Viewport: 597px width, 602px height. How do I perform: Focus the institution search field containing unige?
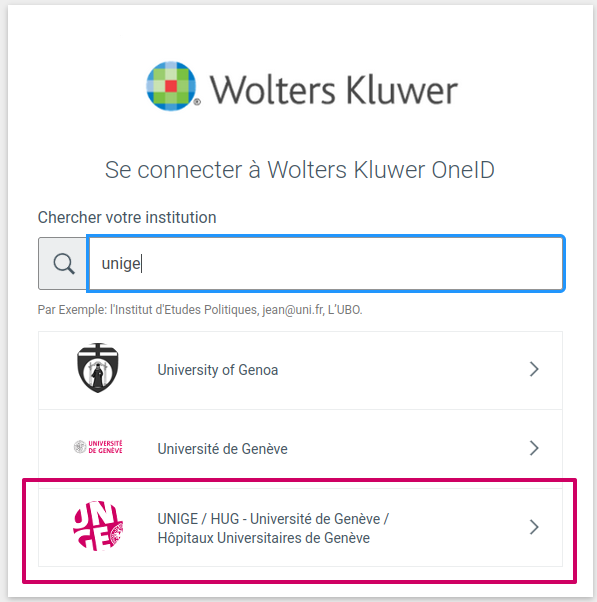(326, 263)
